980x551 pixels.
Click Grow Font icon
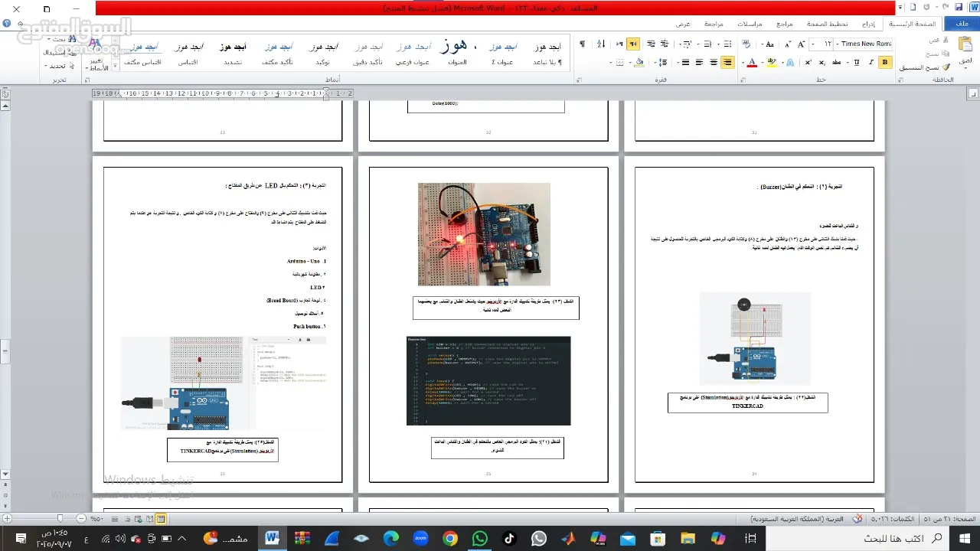801,44
